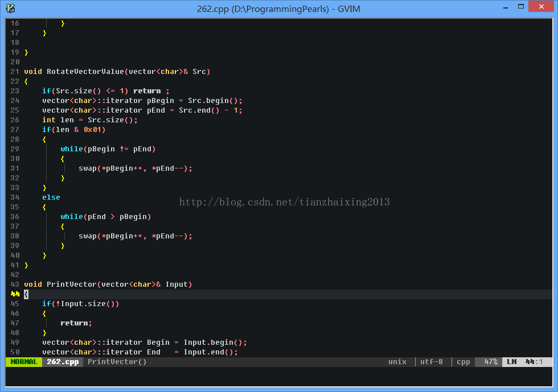Click the opening brace on line 44

tap(26, 294)
